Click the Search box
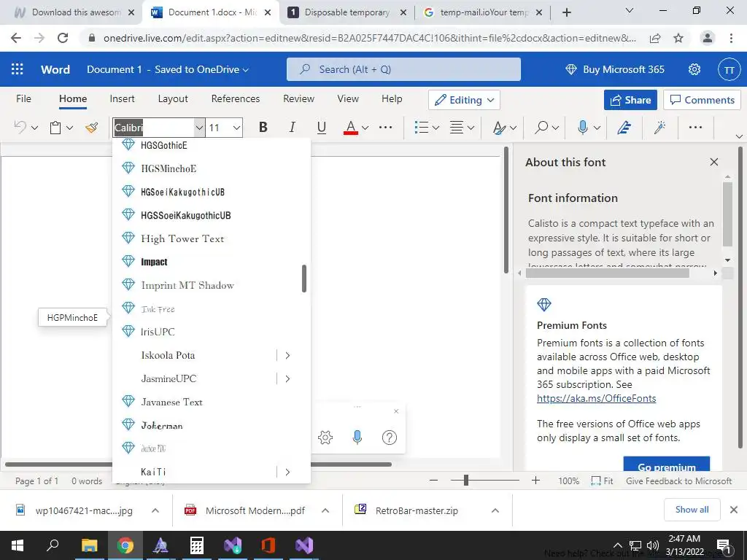The height and width of the screenshot is (560, 747). click(403, 69)
